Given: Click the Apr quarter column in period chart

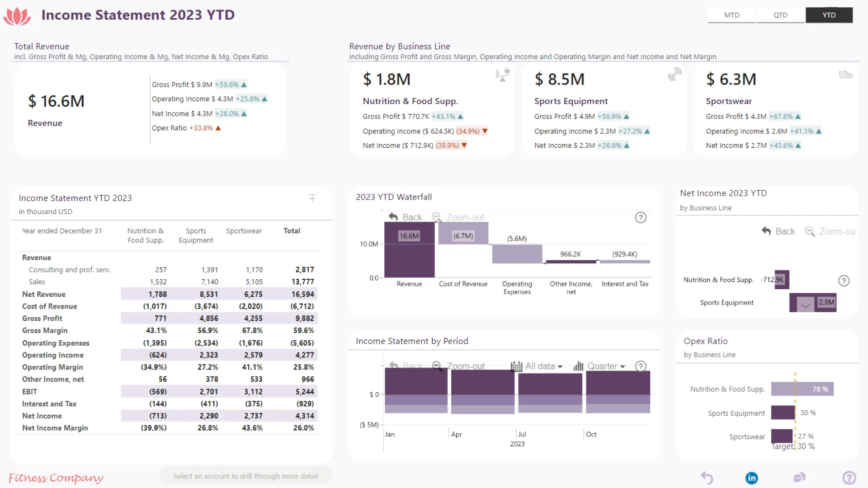Looking at the screenshot, I should [x=483, y=391].
